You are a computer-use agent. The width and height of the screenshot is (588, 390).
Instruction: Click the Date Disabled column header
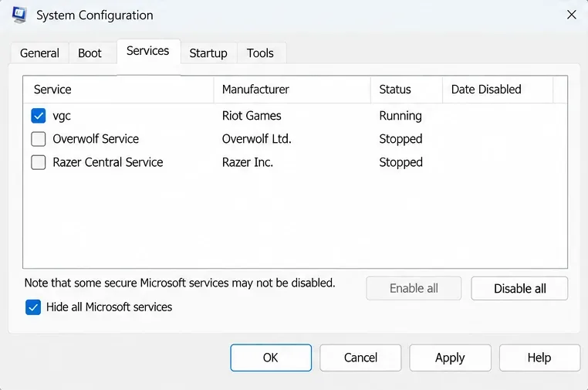coord(498,90)
